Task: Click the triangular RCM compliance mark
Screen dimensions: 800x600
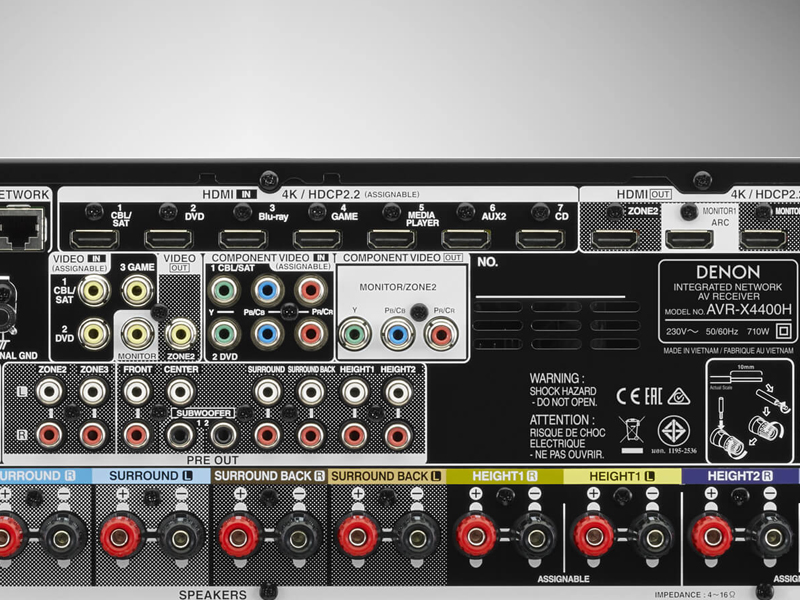Action: (x=679, y=396)
